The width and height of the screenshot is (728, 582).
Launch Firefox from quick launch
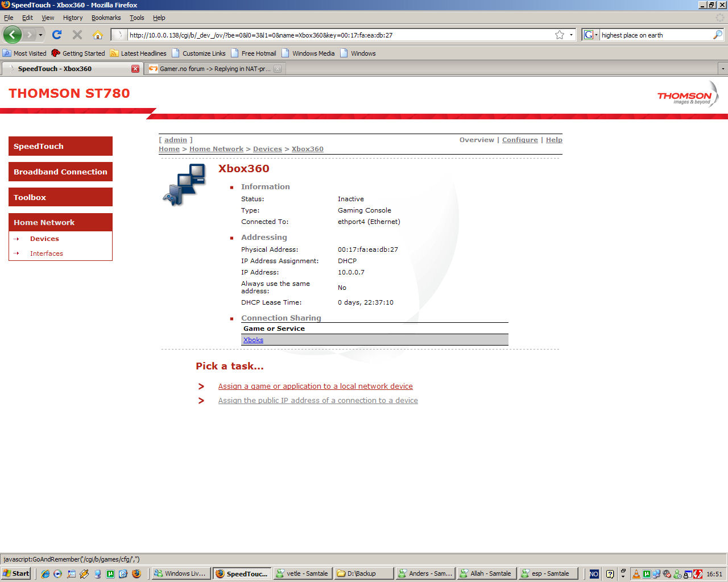pyautogui.click(x=136, y=573)
